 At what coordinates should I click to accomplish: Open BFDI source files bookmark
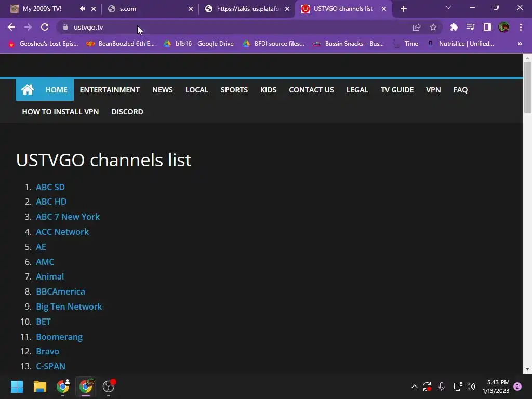pyautogui.click(x=273, y=44)
